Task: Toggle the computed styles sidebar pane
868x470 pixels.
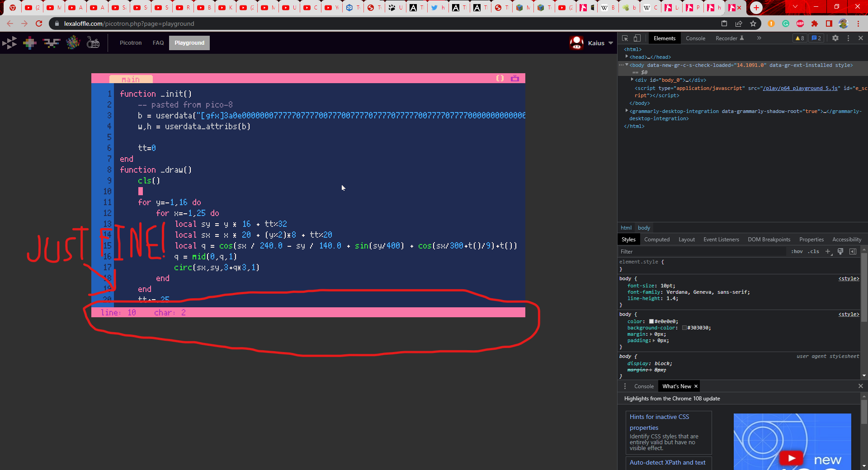Action: pyautogui.click(x=853, y=251)
